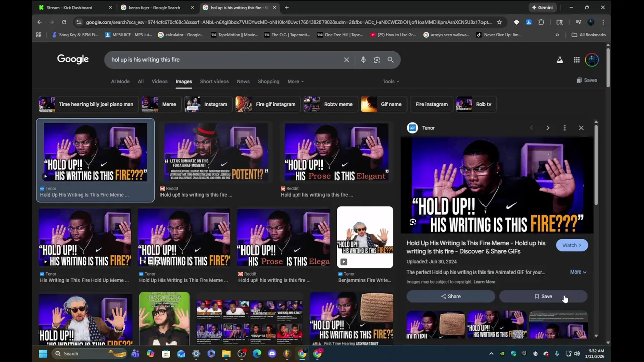Open the Google logo homepage link
644x362 pixels.
(73, 59)
